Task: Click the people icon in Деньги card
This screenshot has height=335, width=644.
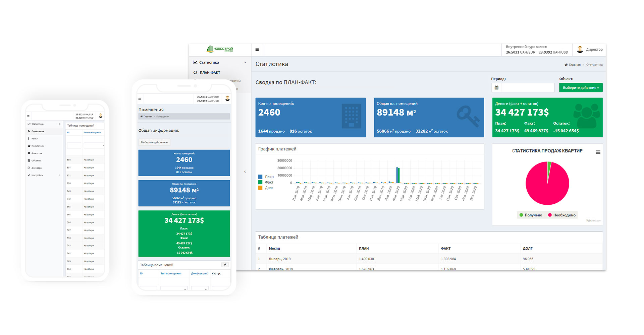Action: 586,116
